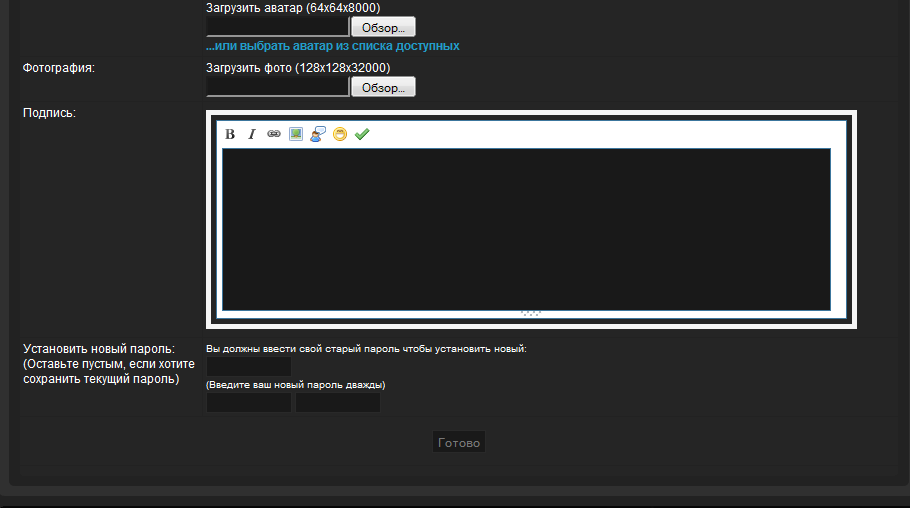Open the link to choose avatar from the available list
This screenshot has height=508, width=910.
(x=332, y=46)
